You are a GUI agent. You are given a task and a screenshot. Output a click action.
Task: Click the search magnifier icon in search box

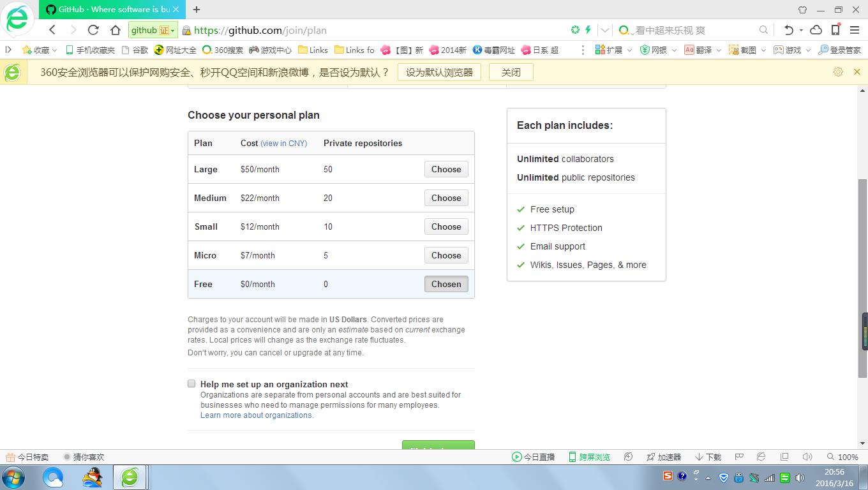coord(763,30)
